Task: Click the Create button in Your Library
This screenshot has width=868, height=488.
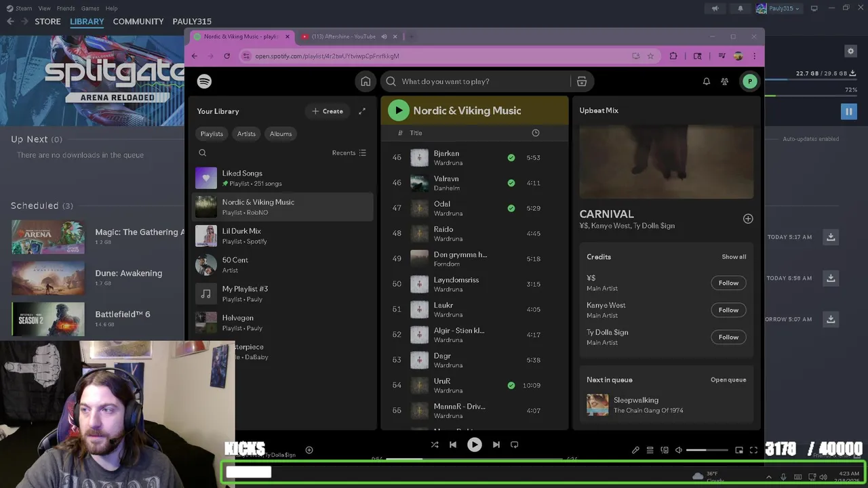Action: coord(328,111)
